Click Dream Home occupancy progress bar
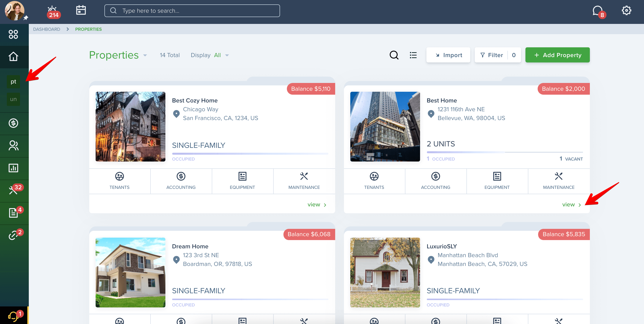The image size is (644, 324). pyautogui.click(x=250, y=299)
